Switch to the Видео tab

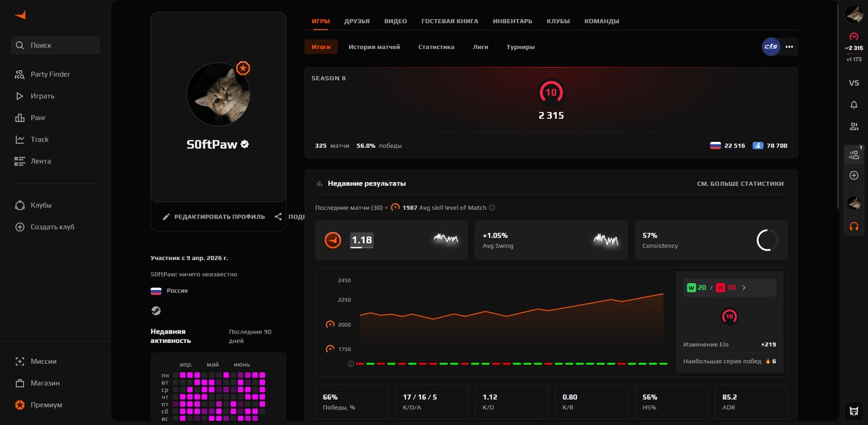[396, 21]
